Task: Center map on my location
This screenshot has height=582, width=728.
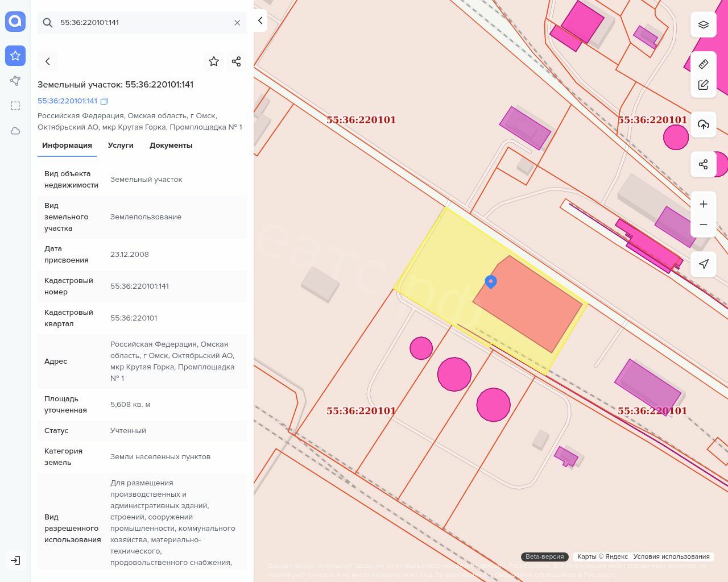Action: [704, 264]
